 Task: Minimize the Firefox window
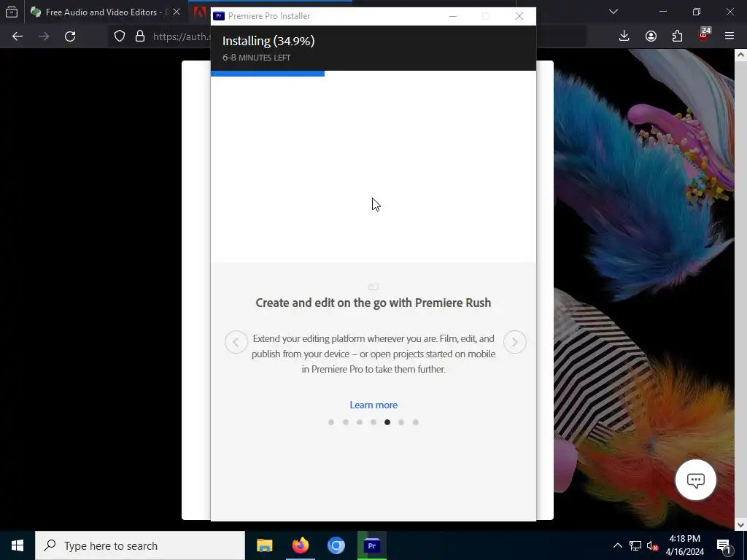tap(663, 12)
